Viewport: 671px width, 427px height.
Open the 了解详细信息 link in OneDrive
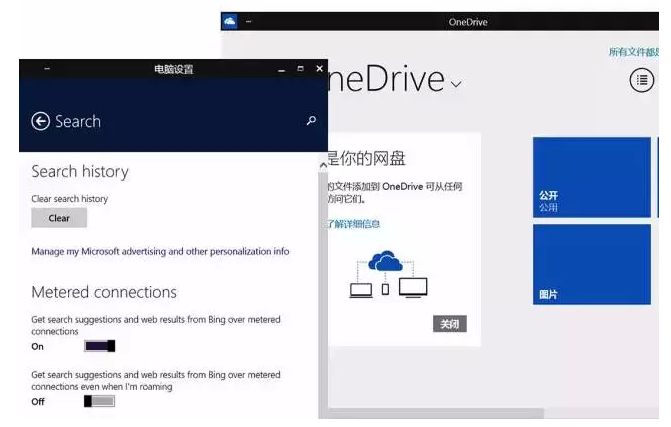353,224
